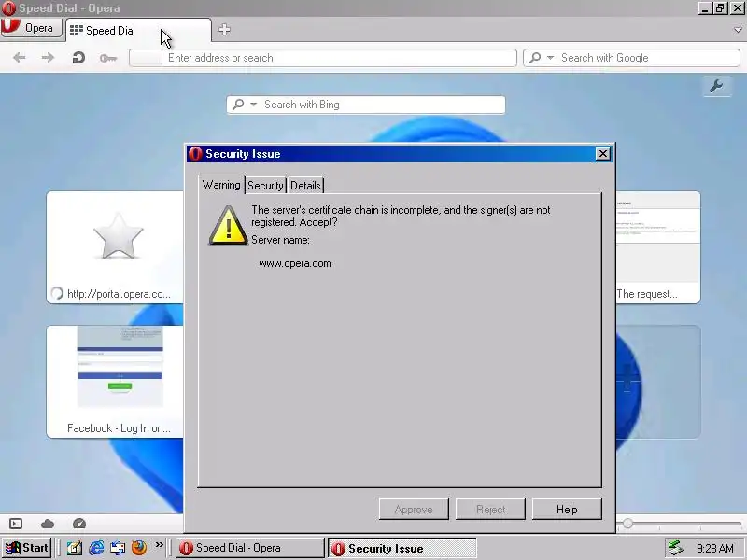The image size is (747, 560).
Task: Click the 9:28 AM clock
Action: click(714, 548)
